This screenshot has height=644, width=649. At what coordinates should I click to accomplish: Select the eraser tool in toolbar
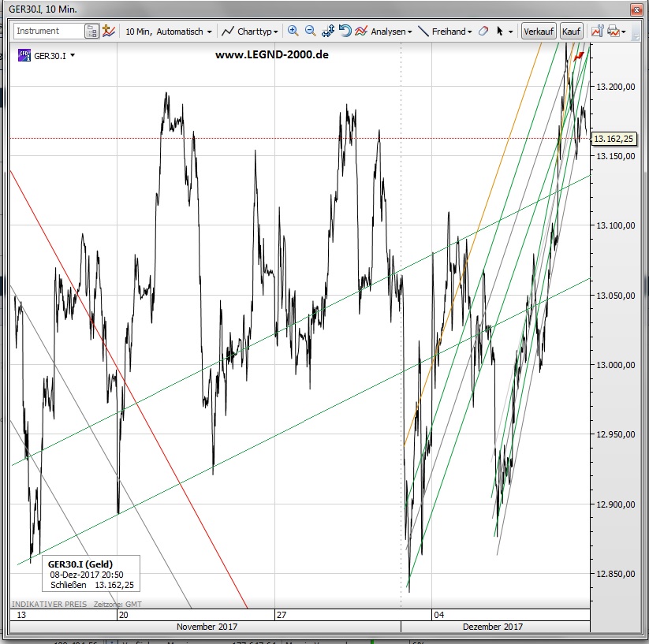[484, 32]
